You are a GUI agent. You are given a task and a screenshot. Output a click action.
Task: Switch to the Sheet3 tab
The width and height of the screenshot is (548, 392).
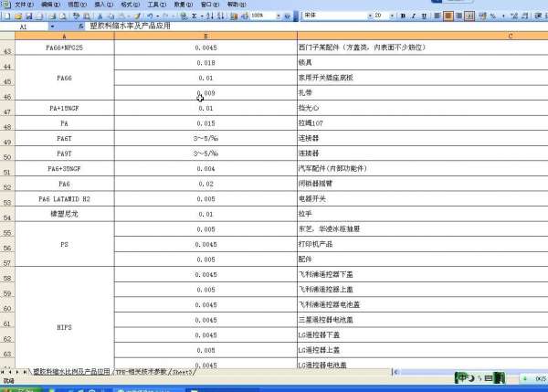(x=182, y=372)
